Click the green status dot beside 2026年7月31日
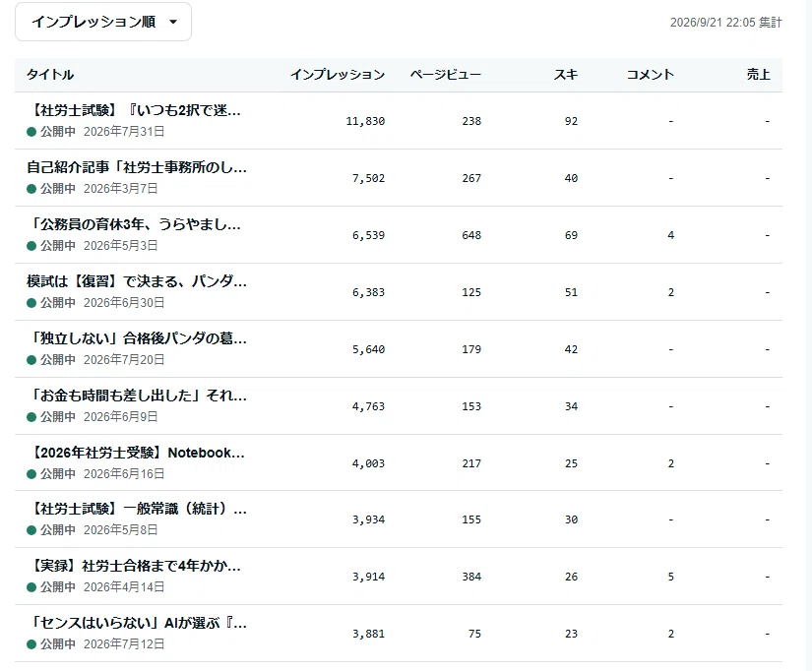Viewport: 812px width, 671px height. pyautogui.click(x=31, y=132)
